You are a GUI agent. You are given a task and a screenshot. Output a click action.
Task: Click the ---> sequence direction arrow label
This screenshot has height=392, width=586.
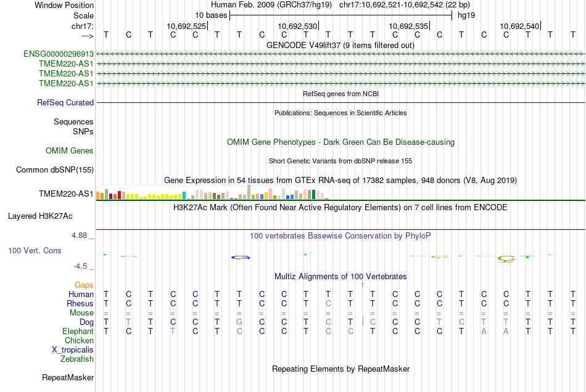point(88,36)
